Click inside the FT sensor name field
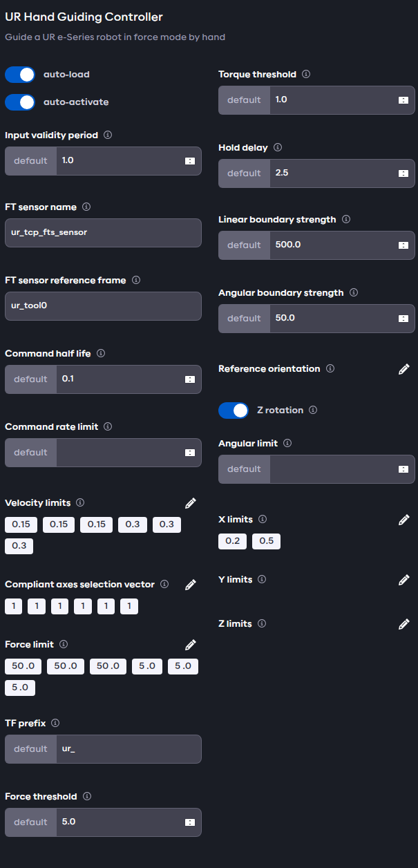This screenshot has width=418, height=868. (x=103, y=233)
